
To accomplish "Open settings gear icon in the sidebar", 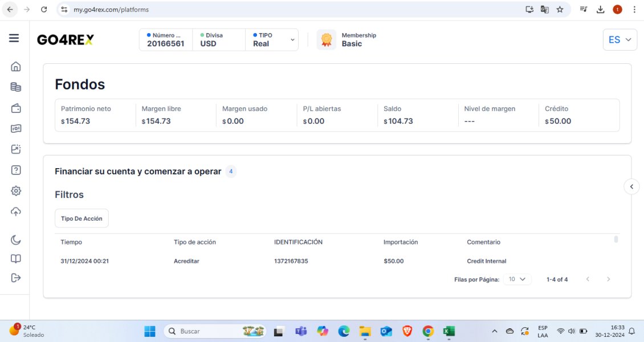I will point(16,191).
